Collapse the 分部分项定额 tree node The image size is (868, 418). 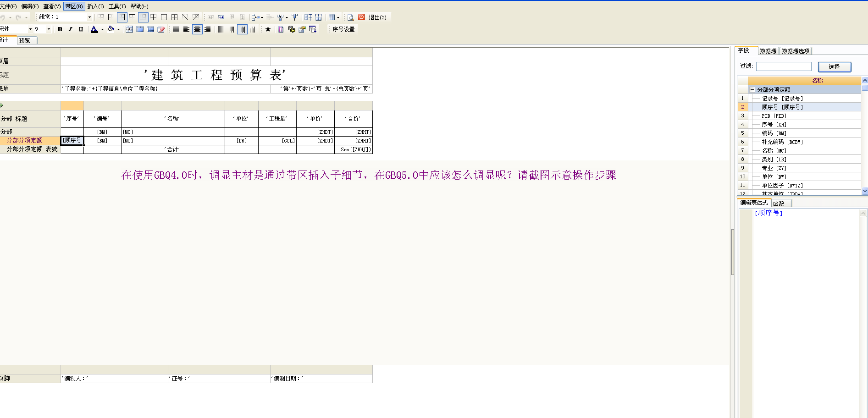point(752,90)
